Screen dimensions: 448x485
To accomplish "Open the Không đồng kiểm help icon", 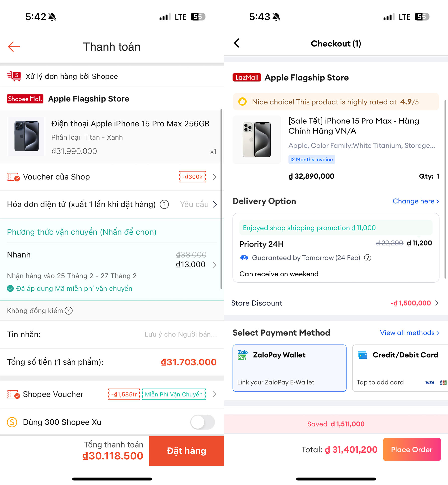I will pyautogui.click(x=69, y=311).
